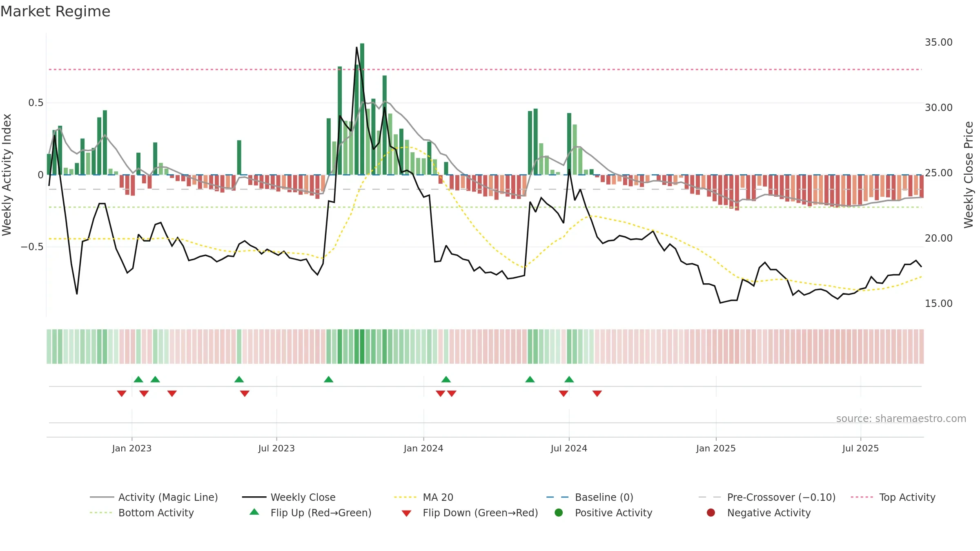Click the source: sharemaestro.com text

pos(901,419)
